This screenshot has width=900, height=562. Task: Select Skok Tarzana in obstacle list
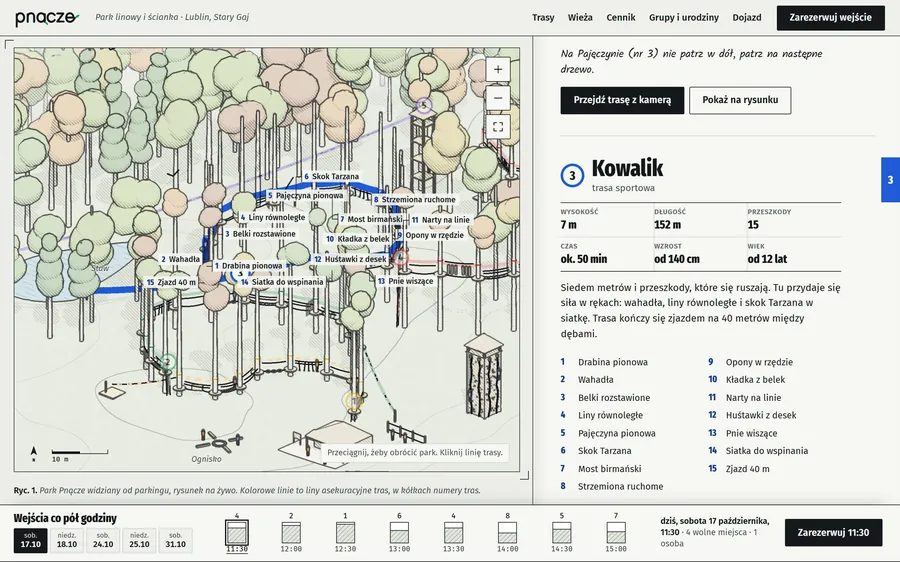(604, 451)
